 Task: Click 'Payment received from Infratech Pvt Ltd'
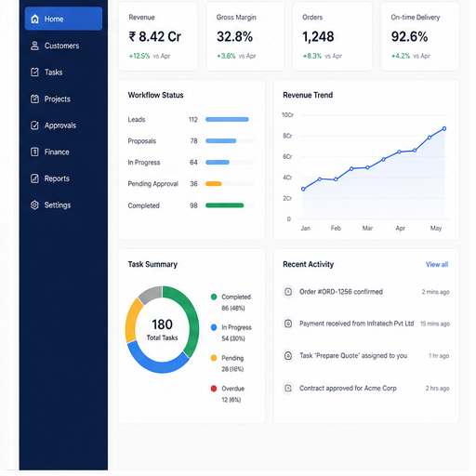coord(356,324)
